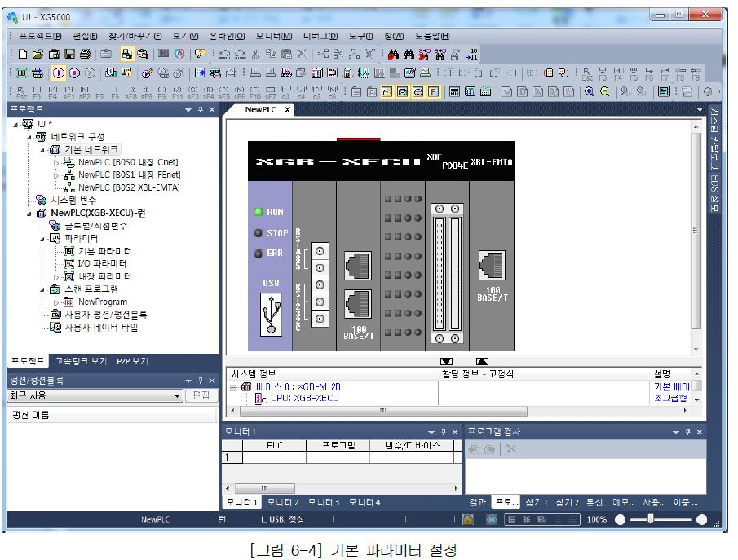Viewport: 738px width, 560px height.
Task: Select 글로벌/직접변수 item
Action: pos(96,226)
